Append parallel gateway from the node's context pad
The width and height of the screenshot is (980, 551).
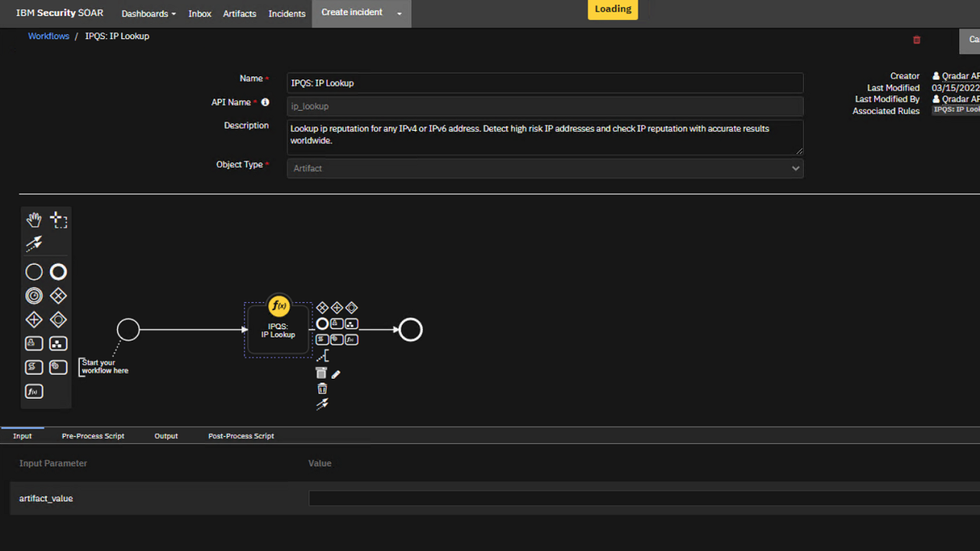337,308
